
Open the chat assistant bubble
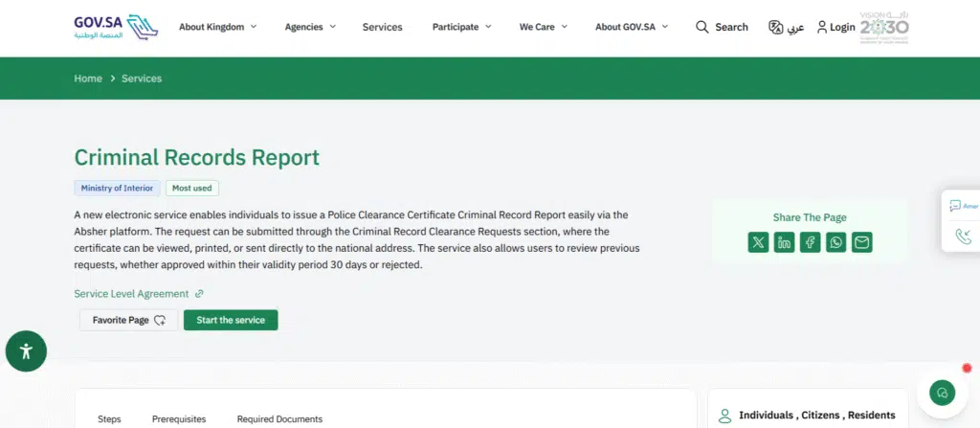click(x=943, y=394)
